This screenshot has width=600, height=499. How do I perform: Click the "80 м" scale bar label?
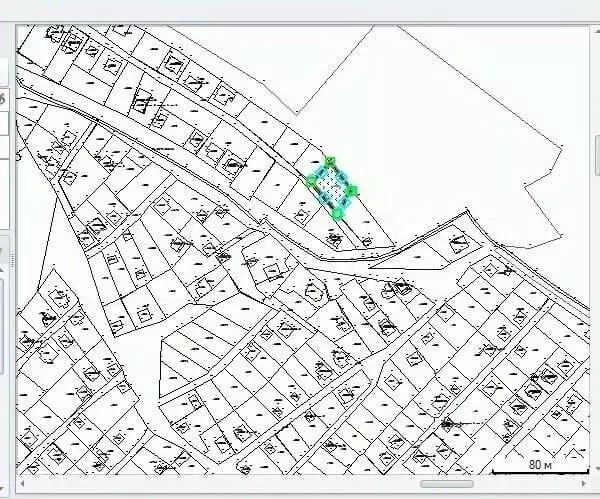[540, 465]
